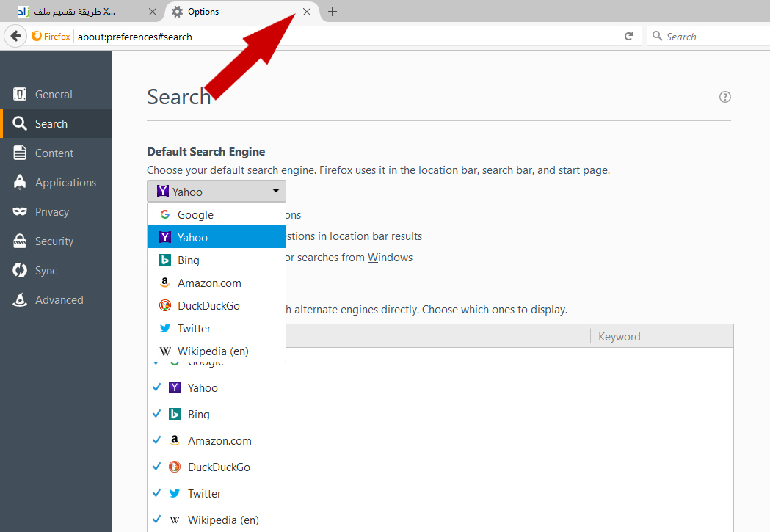Select the Twitter name in the engines table

tap(204, 494)
